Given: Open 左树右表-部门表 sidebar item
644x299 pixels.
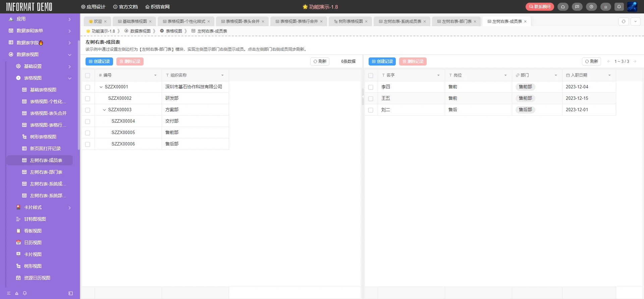Looking at the screenshot, I should point(46,172).
